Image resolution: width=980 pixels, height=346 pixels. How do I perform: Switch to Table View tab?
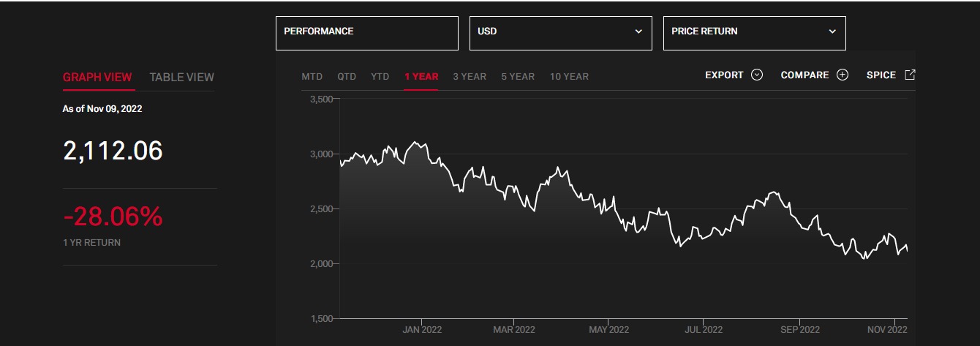[182, 77]
